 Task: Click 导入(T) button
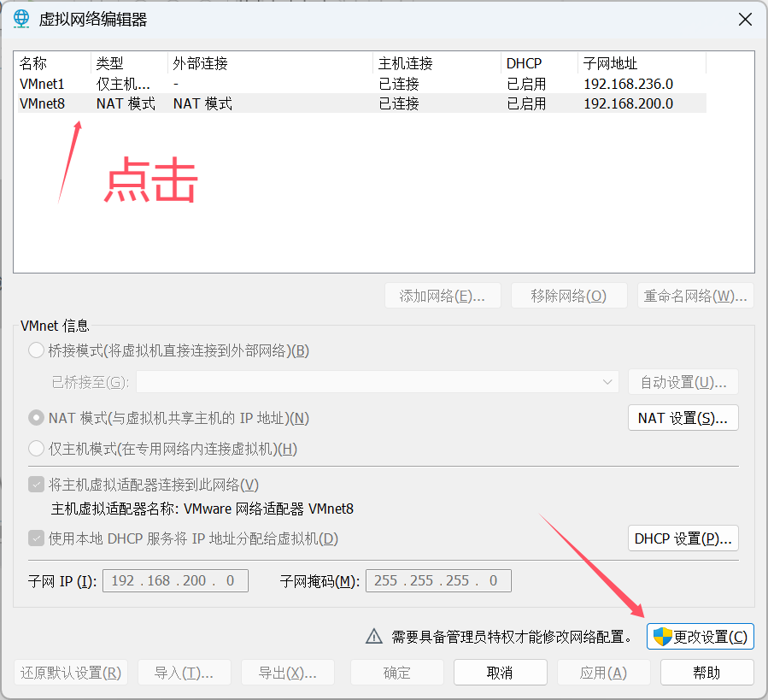tap(185, 673)
